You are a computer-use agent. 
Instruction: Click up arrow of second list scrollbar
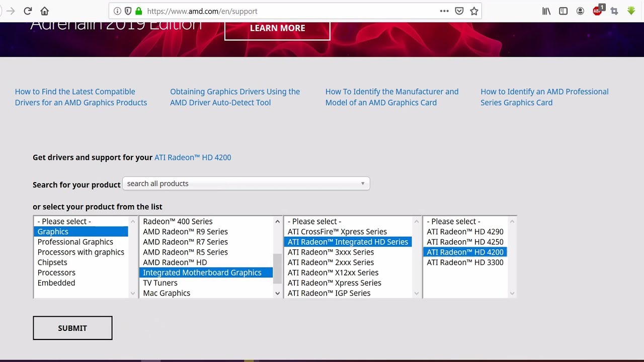tap(277, 221)
